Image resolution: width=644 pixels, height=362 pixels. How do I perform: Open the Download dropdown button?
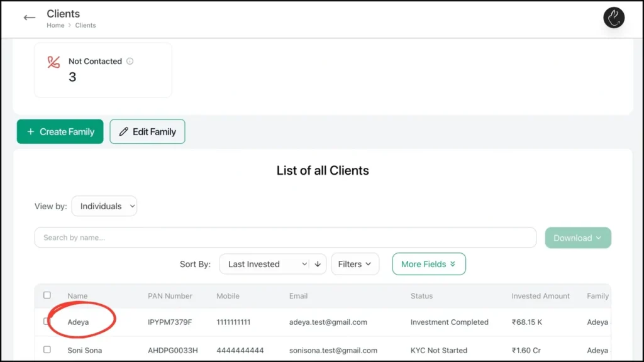click(577, 238)
